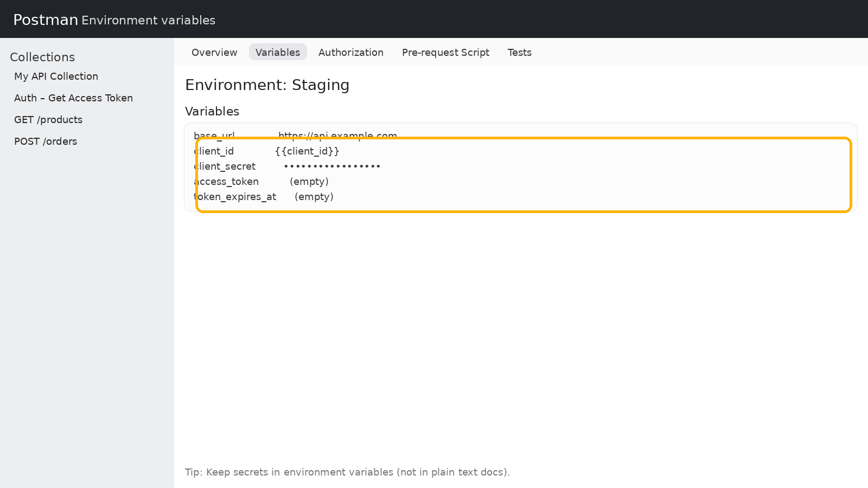868x488 pixels.
Task: Select the token_expires_at variable name
Action: pos(235,197)
